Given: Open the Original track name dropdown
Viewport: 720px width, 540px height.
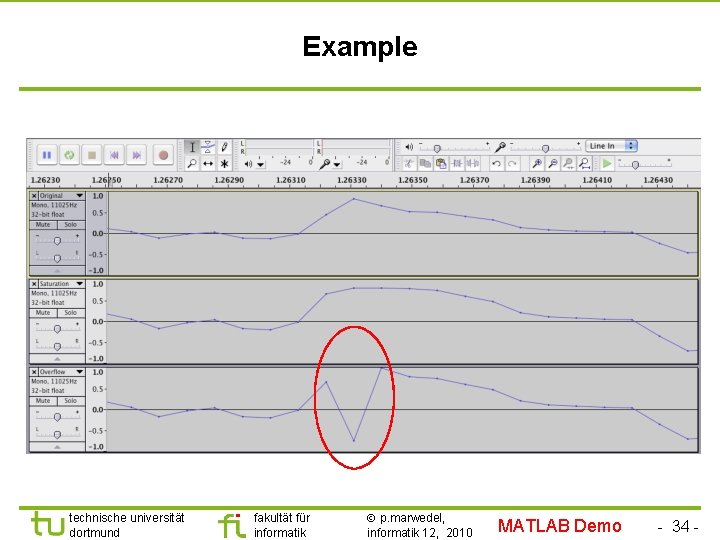Looking at the screenshot, I should (x=61, y=196).
